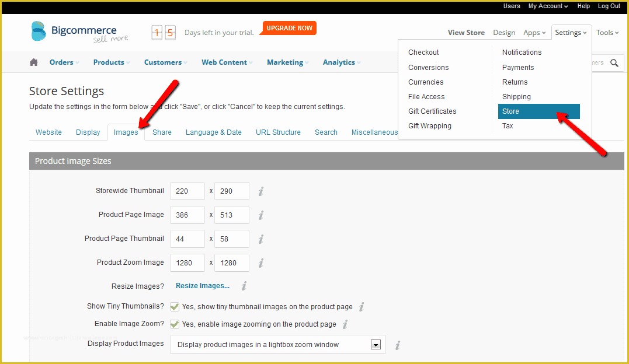Expand the Analytics menu
The image size is (629, 364).
(342, 62)
